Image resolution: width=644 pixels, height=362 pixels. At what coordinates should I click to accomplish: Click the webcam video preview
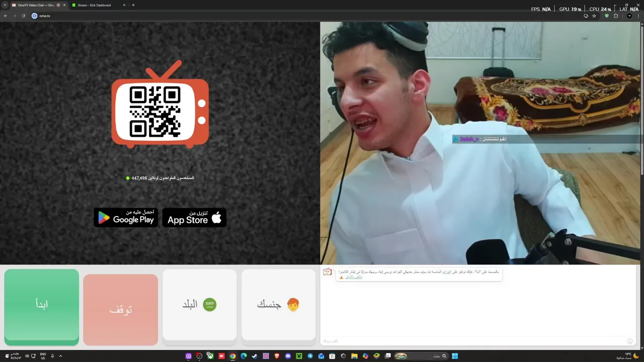[480, 143]
